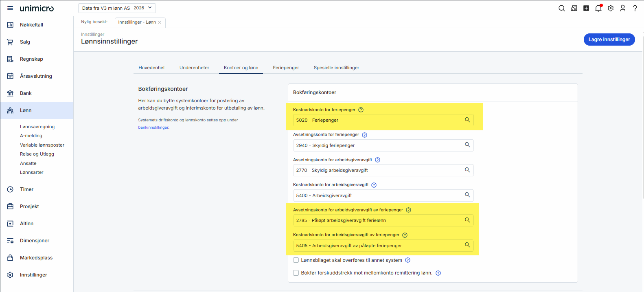The image size is (644, 292).
Task: Click the help question mark in top bar
Action: pos(635,8)
